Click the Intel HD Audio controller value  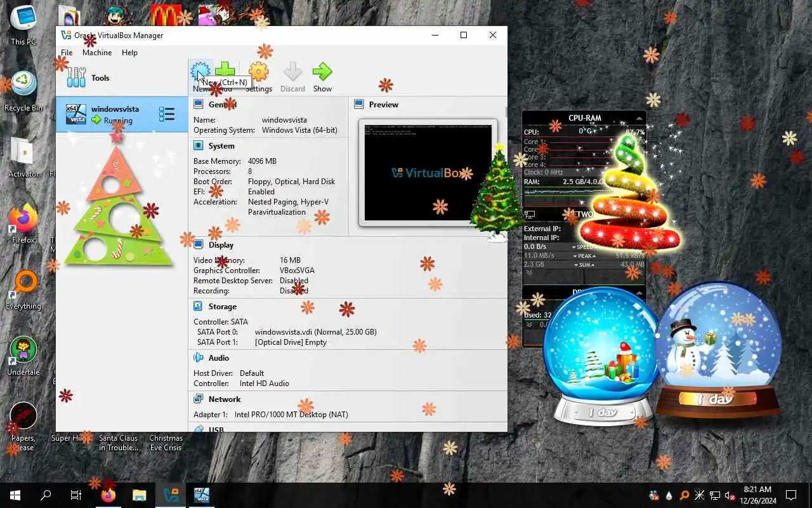(x=265, y=383)
